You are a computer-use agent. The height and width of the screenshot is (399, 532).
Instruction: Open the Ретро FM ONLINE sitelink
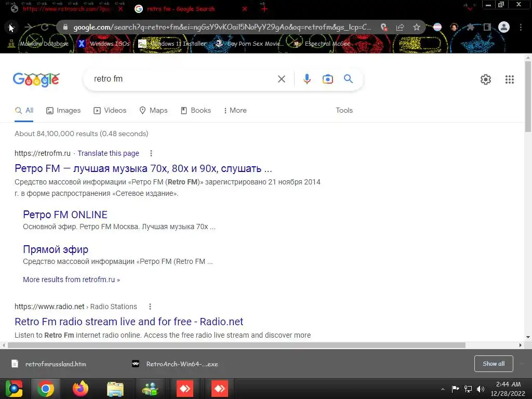point(65,215)
